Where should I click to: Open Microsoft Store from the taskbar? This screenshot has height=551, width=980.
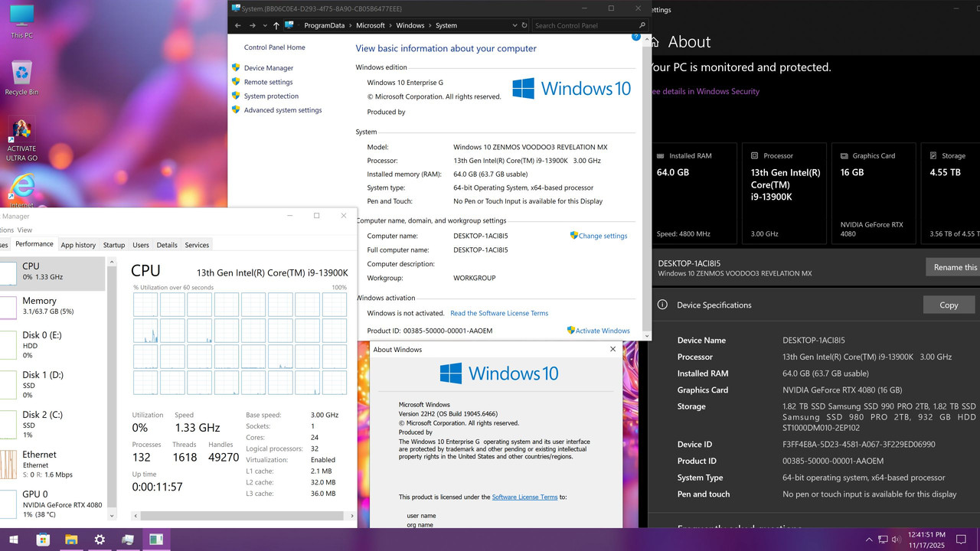pos(43,540)
